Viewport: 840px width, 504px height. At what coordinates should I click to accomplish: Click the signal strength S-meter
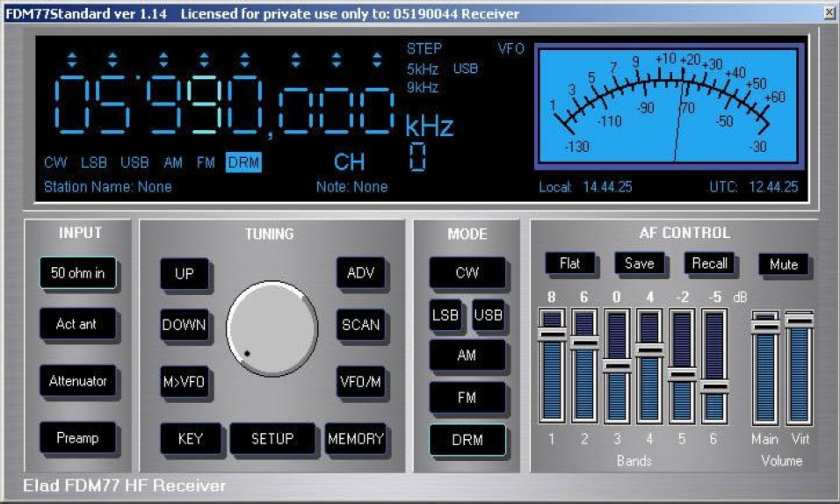pyautogui.click(x=670, y=106)
